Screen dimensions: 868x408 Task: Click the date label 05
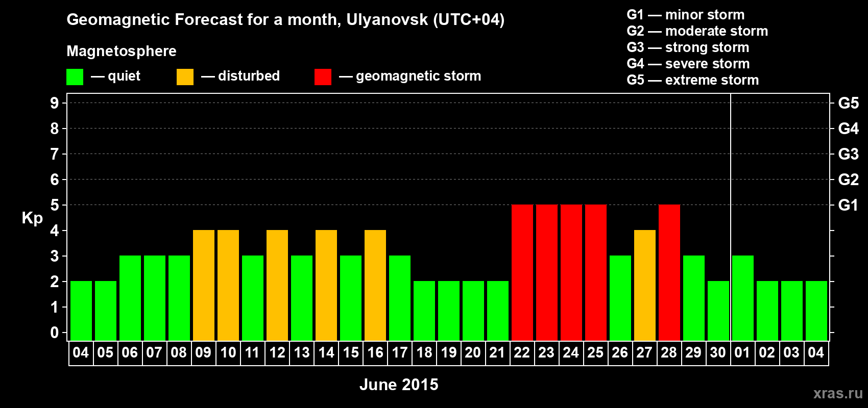pos(105,353)
